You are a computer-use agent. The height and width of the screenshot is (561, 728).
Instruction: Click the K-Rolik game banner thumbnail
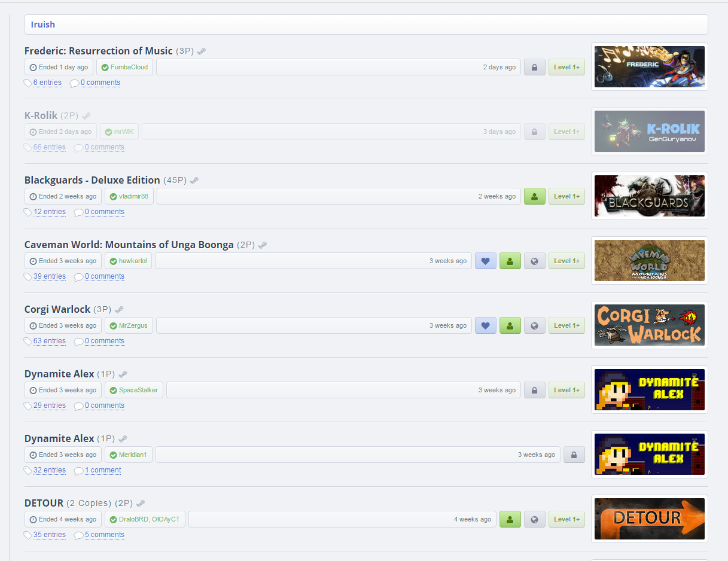(650, 132)
